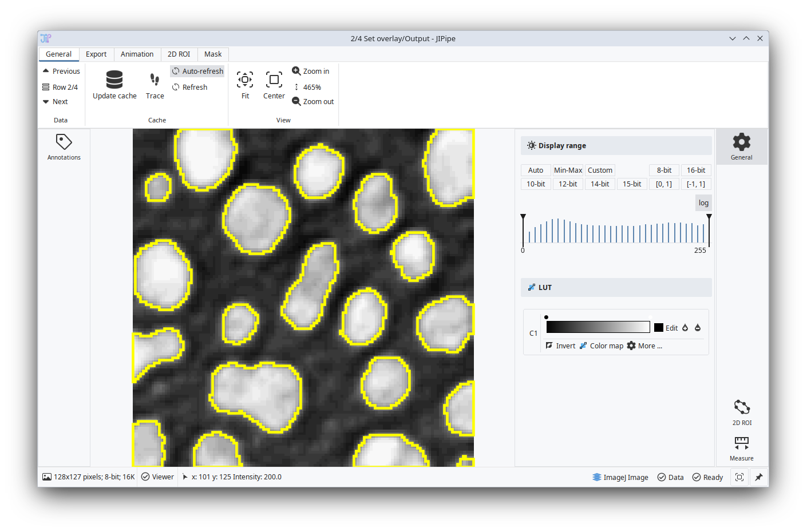Expand the More... LUT options
This screenshot has height=532, width=807.
pos(644,346)
